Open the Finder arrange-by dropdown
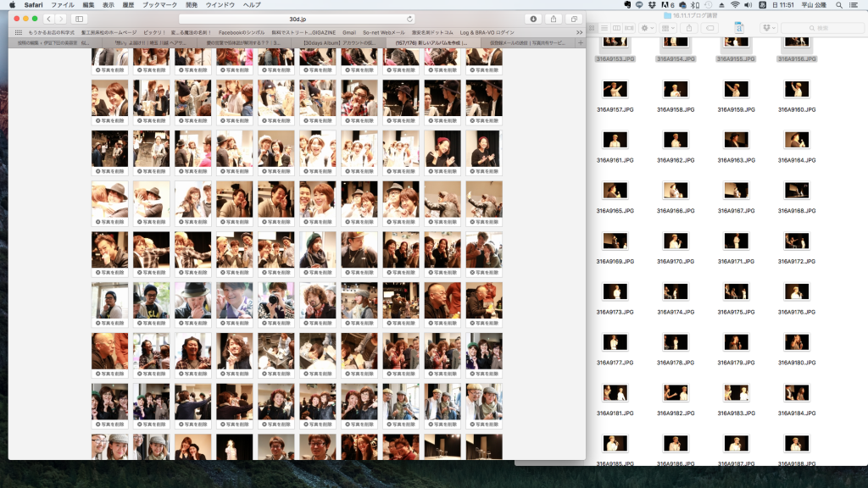This screenshot has width=868, height=488. (668, 28)
